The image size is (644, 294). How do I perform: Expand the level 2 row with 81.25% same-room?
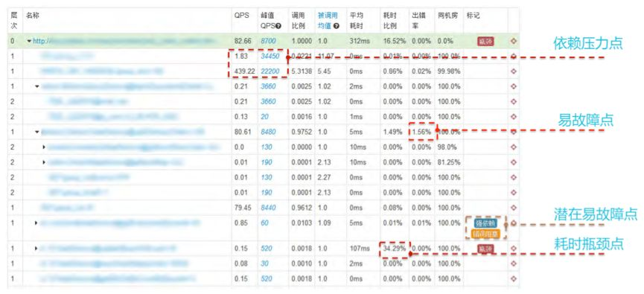[45, 162]
